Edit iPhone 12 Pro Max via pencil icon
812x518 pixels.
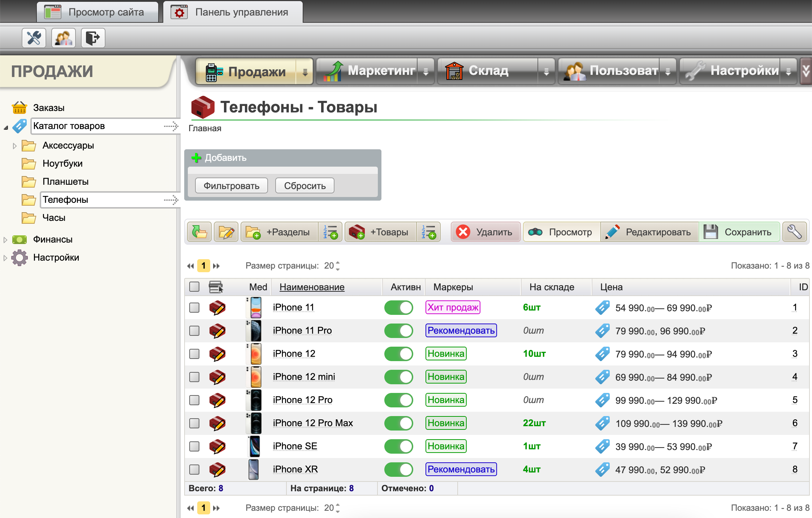pyautogui.click(x=217, y=423)
